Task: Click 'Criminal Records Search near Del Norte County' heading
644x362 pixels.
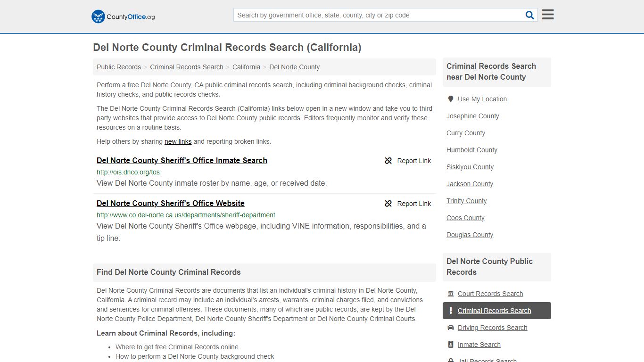Action: (491, 72)
